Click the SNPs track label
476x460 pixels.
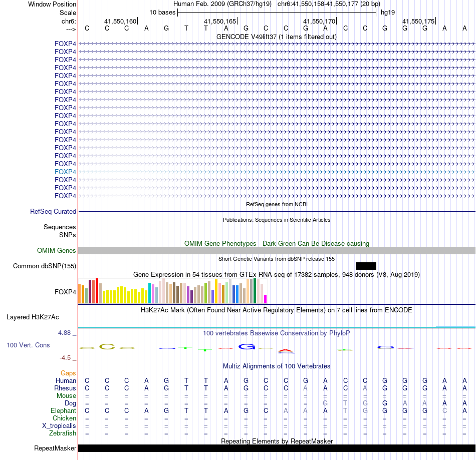pyautogui.click(x=68, y=235)
